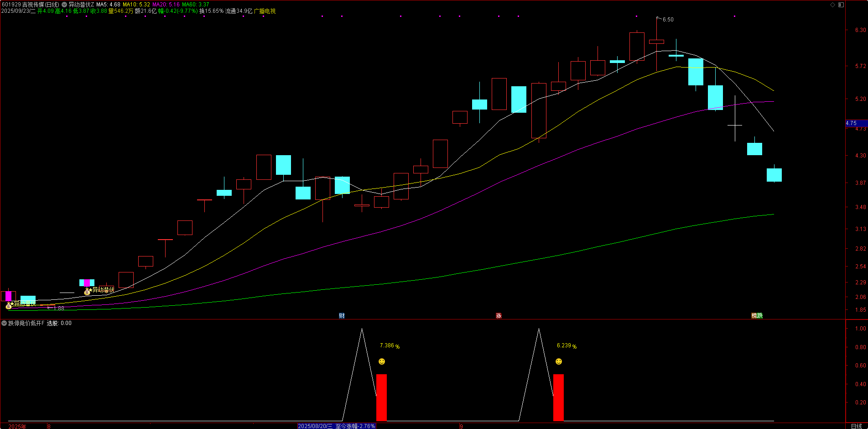Click the blue 4.75 price axis tag

[x=852, y=123]
